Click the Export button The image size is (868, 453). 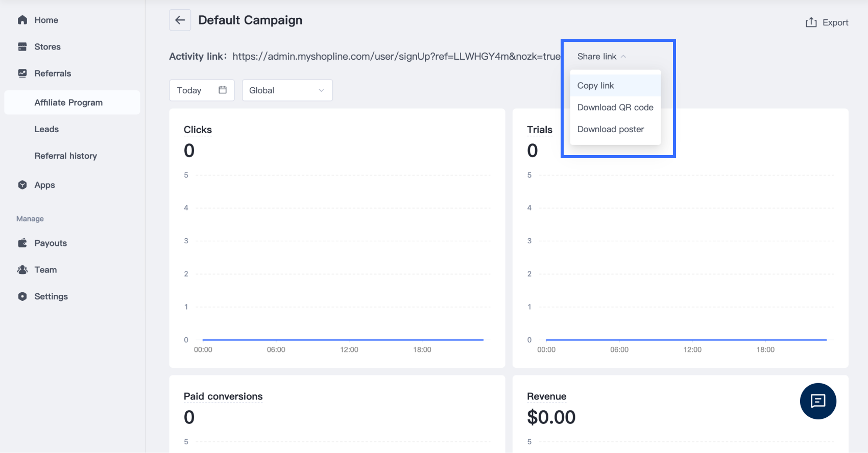click(827, 22)
